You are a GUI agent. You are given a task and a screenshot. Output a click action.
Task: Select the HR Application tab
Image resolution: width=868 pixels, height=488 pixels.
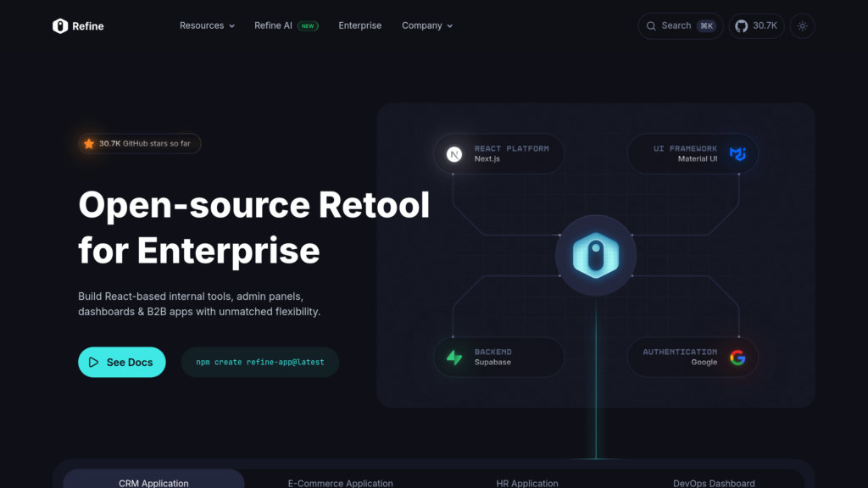[x=527, y=482]
